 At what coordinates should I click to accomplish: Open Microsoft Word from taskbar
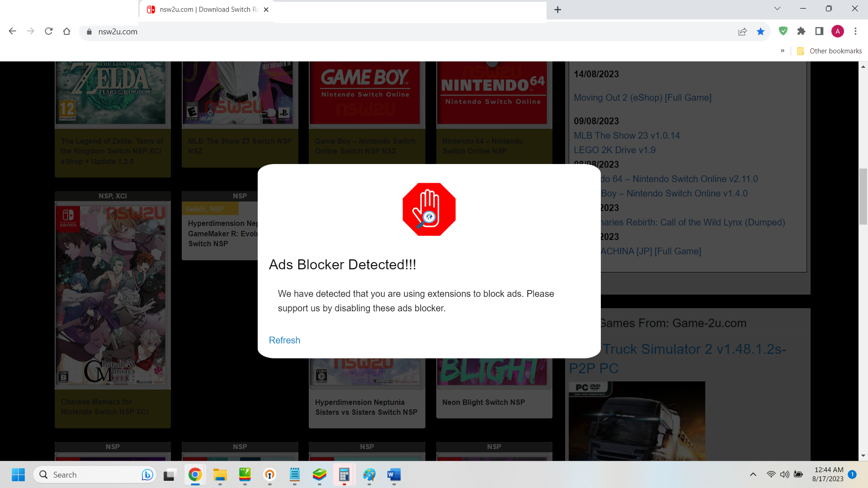coord(394,474)
